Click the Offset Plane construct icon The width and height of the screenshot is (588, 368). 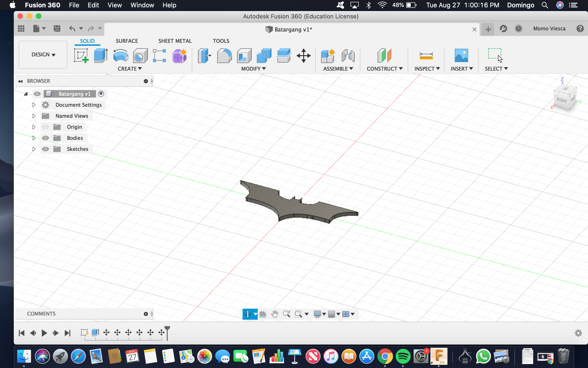point(384,55)
